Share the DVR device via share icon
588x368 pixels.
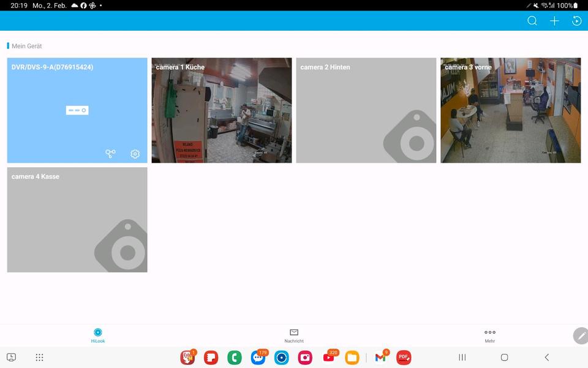click(110, 154)
